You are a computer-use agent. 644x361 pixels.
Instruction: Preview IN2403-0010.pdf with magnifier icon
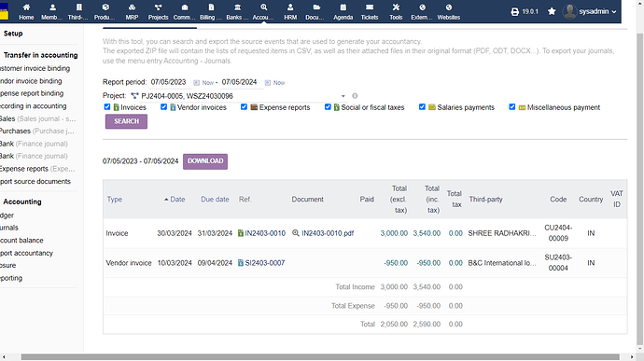(x=295, y=233)
